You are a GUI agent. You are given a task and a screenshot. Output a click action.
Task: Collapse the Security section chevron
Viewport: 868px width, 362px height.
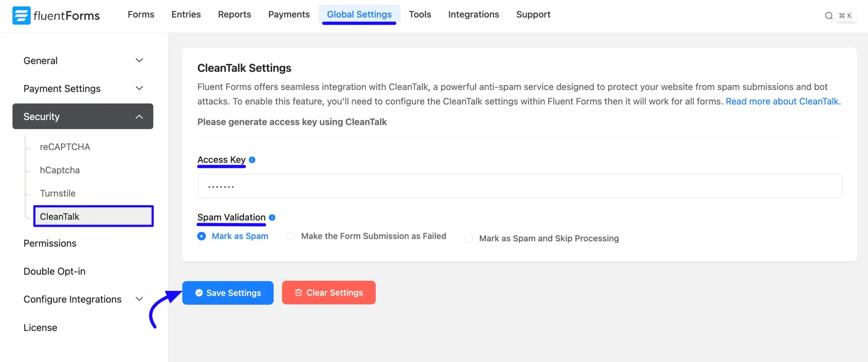coord(139,117)
